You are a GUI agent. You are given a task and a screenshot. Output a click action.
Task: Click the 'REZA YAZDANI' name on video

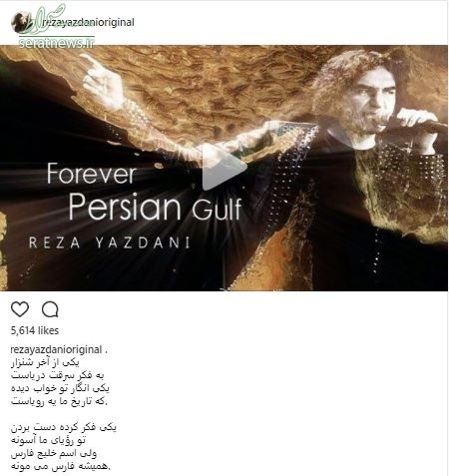110,242
